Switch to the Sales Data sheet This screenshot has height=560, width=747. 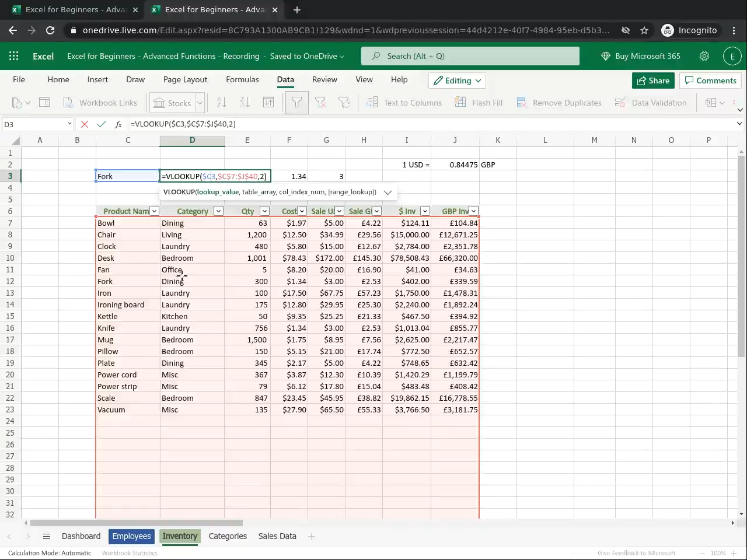(x=277, y=536)
